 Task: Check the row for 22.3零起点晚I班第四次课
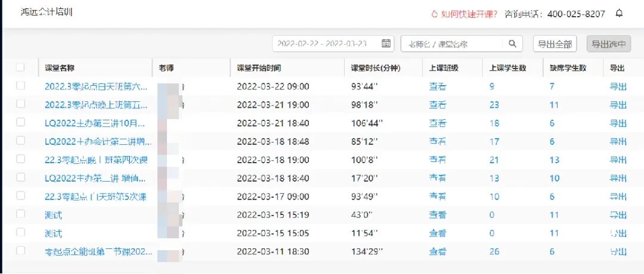[x=20, y=159]
